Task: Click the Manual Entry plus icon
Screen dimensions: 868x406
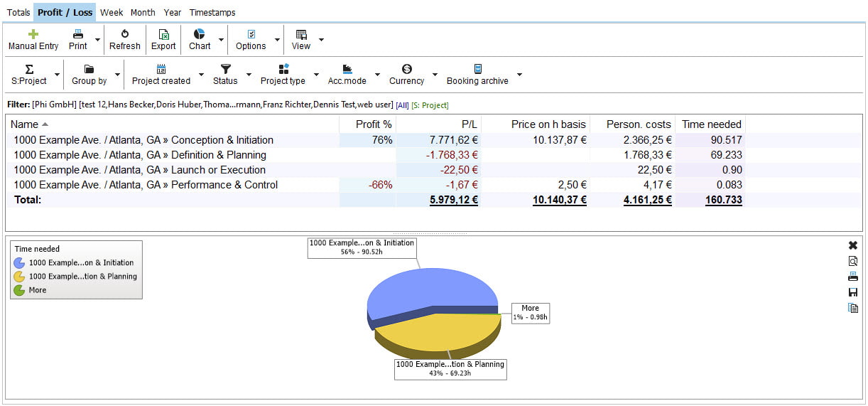Action: point(33,34)
